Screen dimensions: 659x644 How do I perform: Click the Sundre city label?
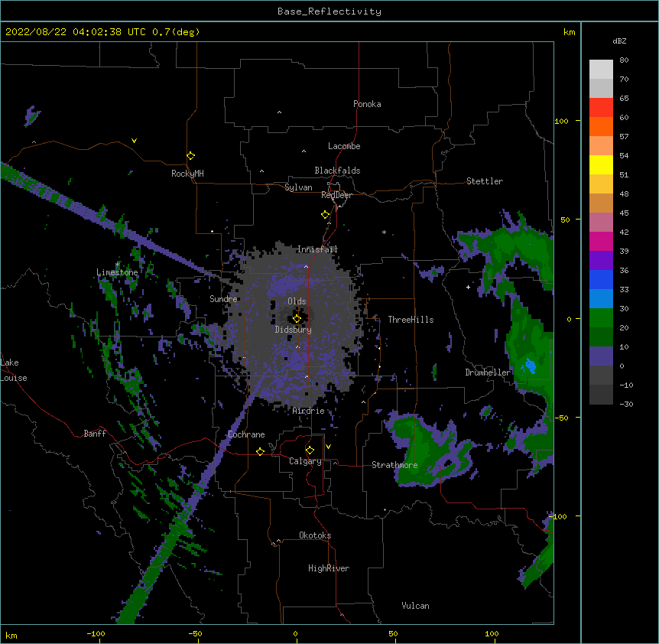(223, 299)
